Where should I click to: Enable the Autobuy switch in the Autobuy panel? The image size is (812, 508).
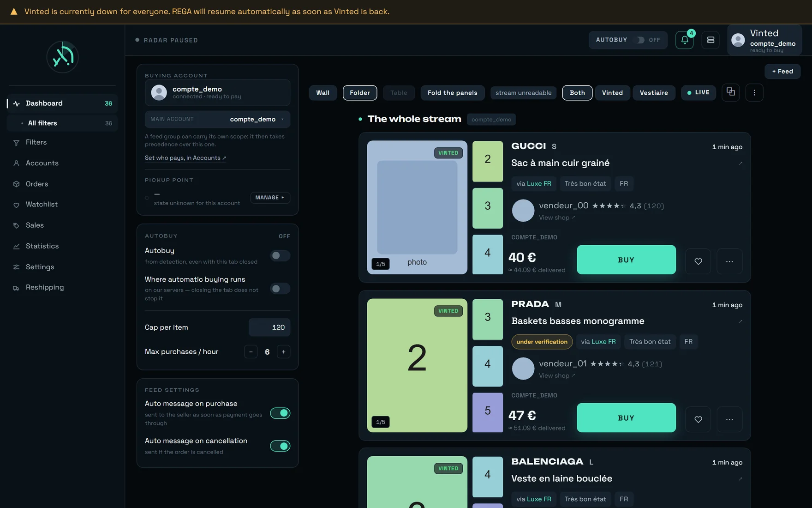click(280, 255)
